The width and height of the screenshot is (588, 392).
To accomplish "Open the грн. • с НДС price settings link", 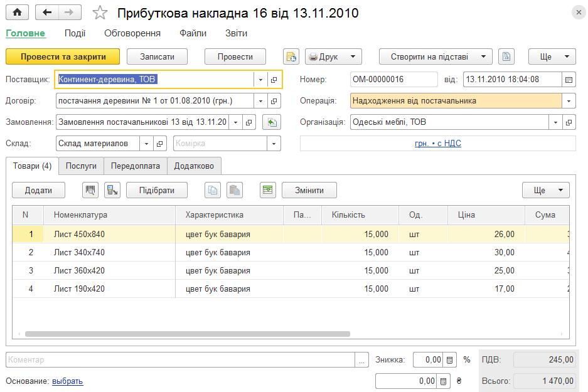I will pyautogui.click(x=437, y=144).
